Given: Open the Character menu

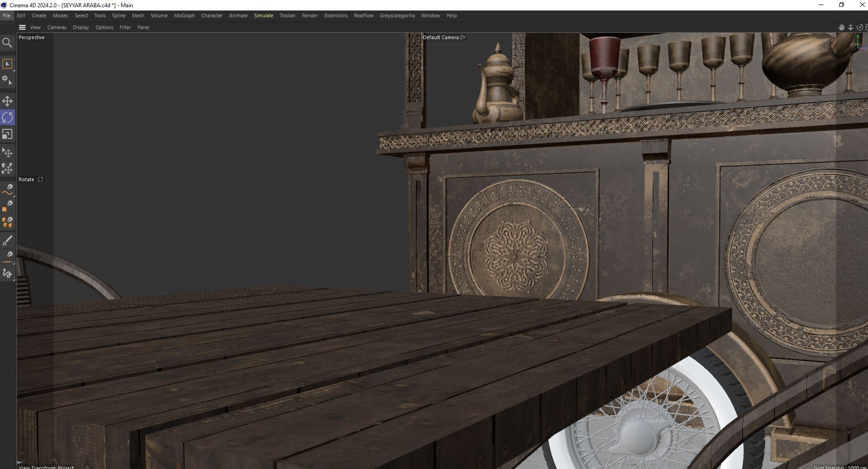Looking at the screenshot, I should (212, 15).
